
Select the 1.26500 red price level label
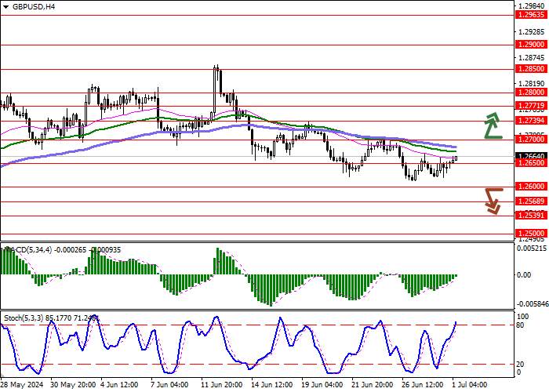(531, 163)
